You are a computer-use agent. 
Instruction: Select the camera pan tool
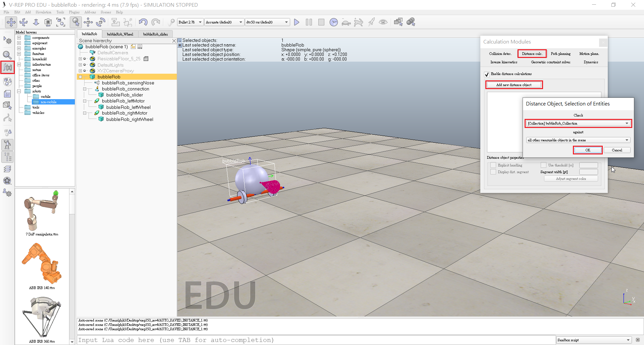(11, 22)
